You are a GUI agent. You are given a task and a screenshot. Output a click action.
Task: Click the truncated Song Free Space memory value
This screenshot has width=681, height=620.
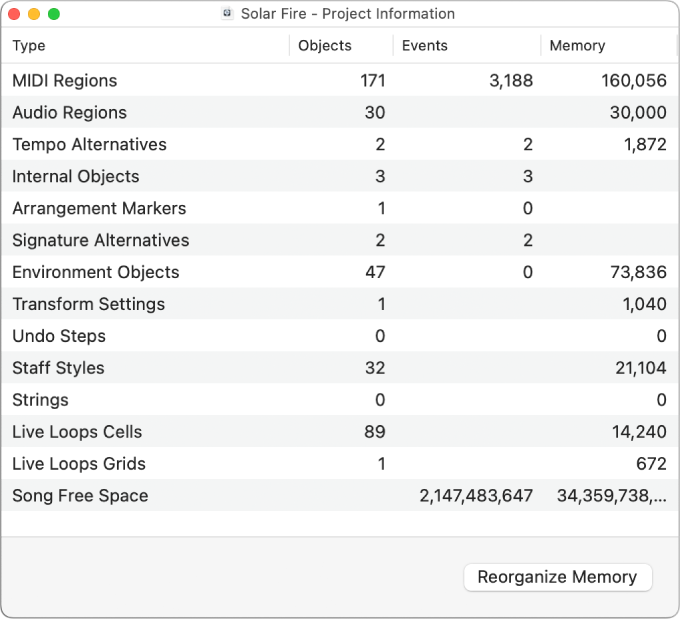[612, 495]
